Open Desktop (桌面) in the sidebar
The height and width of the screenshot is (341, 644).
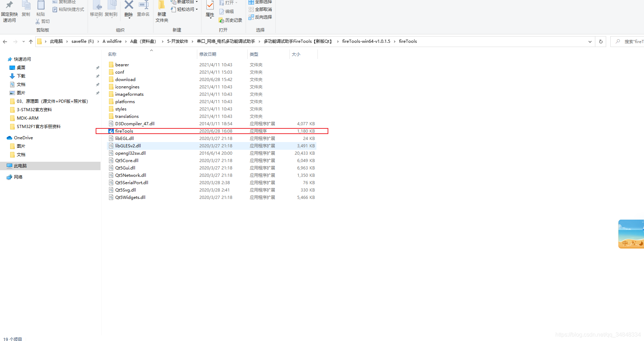click(21, 68)
